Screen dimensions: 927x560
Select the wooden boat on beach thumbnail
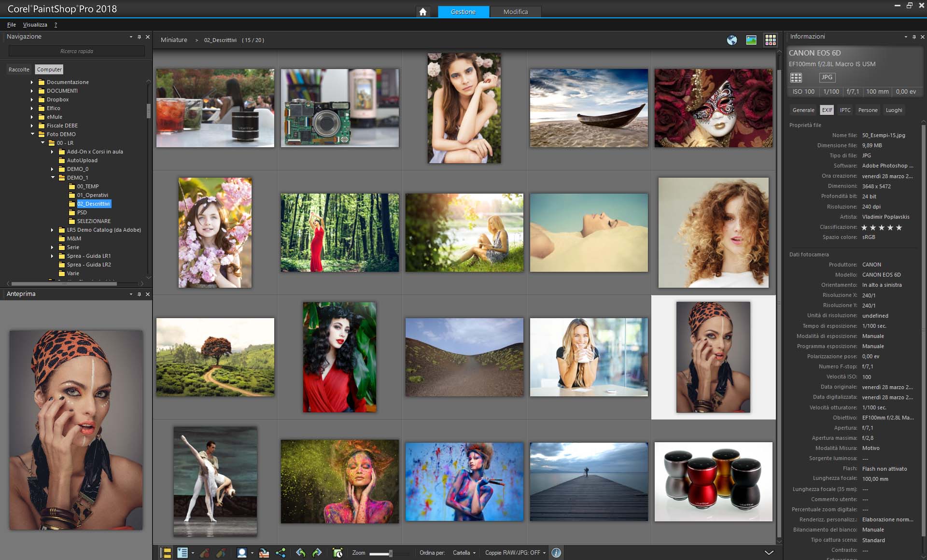[x=589, y=108]
